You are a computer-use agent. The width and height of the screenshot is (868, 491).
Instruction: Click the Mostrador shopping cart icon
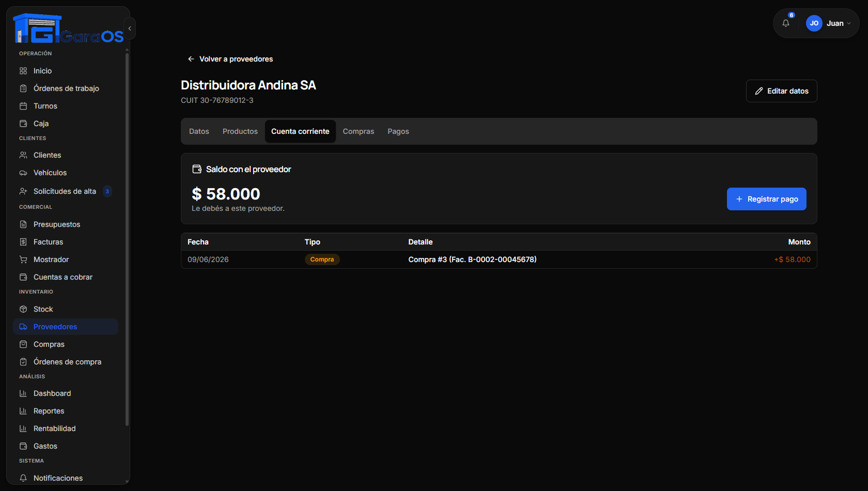pyautogui.click(x=23, y=259)
